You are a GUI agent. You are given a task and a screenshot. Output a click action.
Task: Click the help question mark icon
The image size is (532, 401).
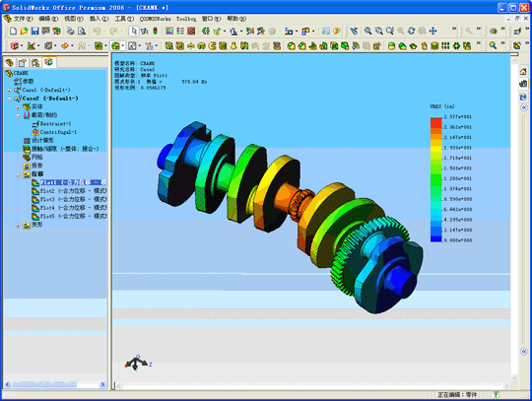tap(336, 32)
